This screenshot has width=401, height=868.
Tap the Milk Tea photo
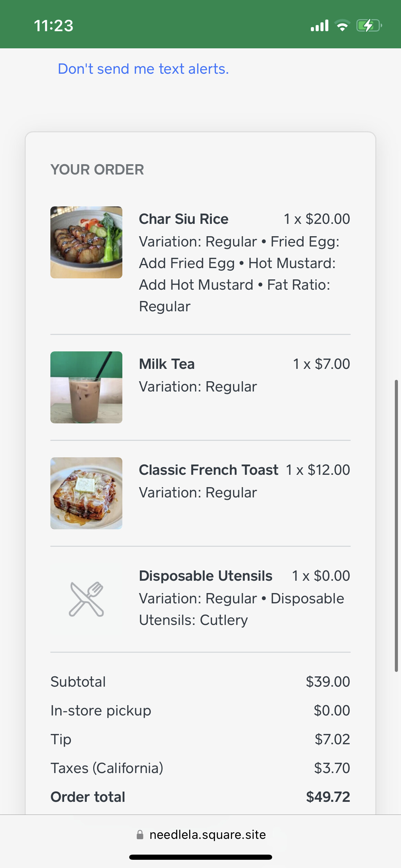(x=86, y=387)
